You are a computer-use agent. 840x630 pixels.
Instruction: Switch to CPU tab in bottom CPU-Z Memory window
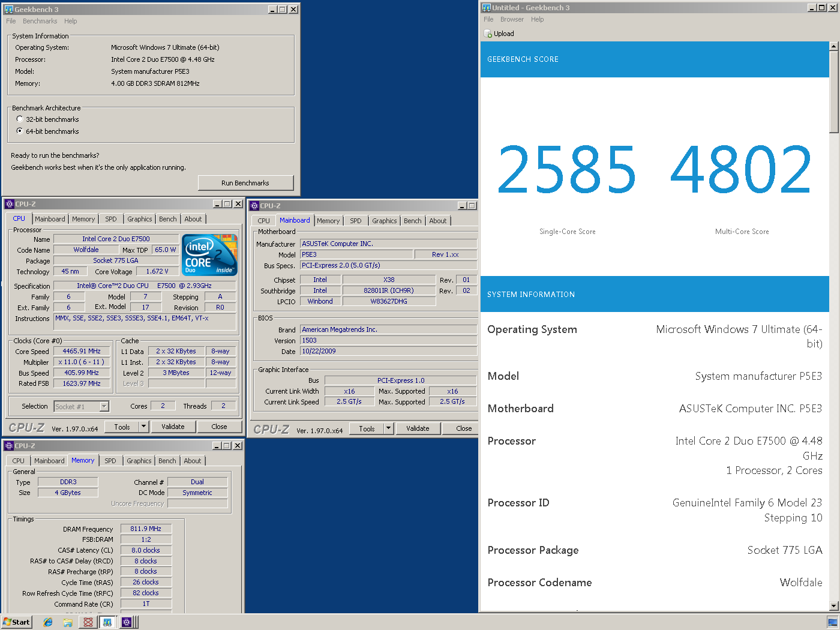(x=19, y=461)
